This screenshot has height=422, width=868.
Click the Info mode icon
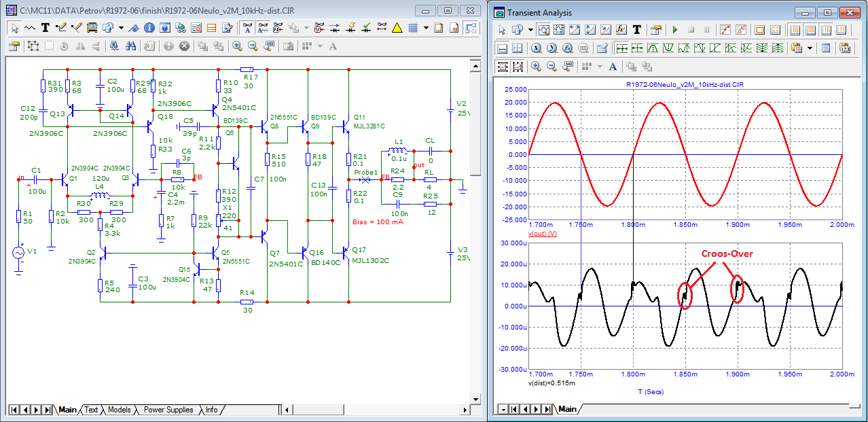[149, 28]
